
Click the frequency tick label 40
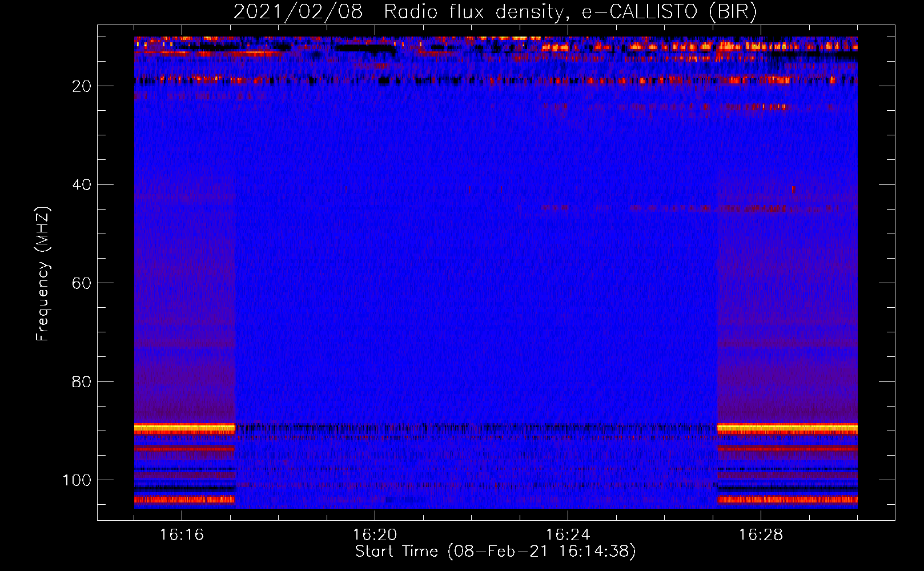click(x=82, y=185)
